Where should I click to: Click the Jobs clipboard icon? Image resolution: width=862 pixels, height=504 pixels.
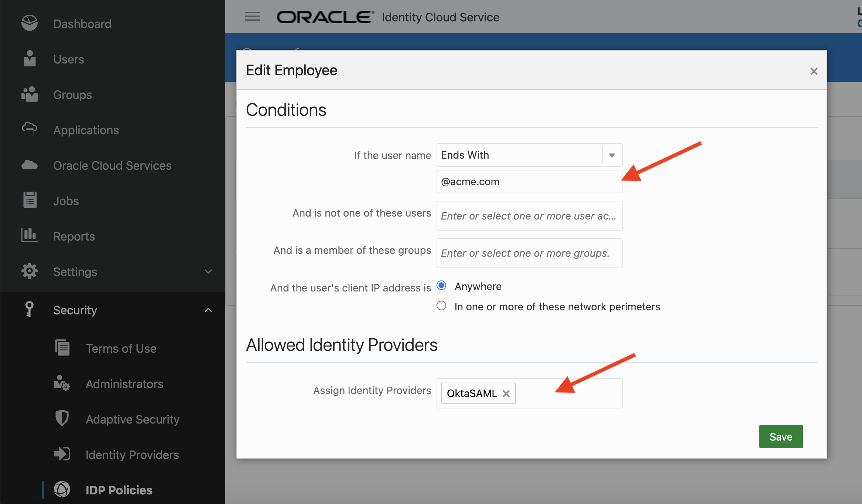[30, 200]
